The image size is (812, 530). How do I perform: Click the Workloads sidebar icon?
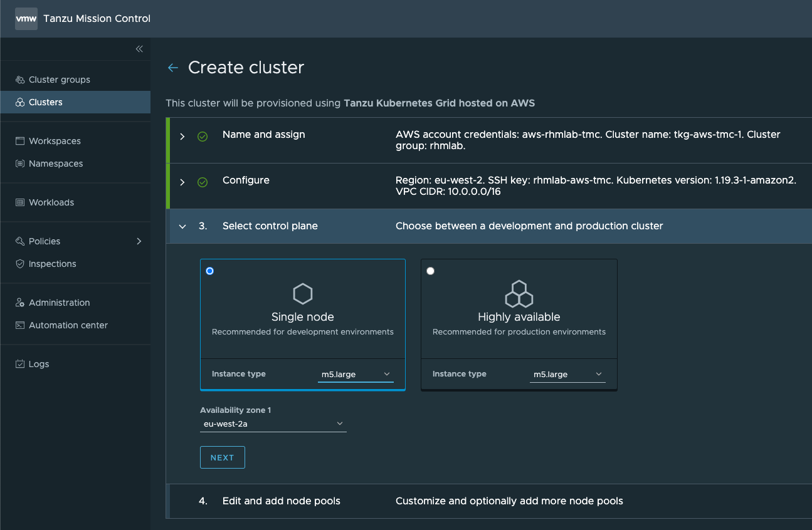pos(20,202)
